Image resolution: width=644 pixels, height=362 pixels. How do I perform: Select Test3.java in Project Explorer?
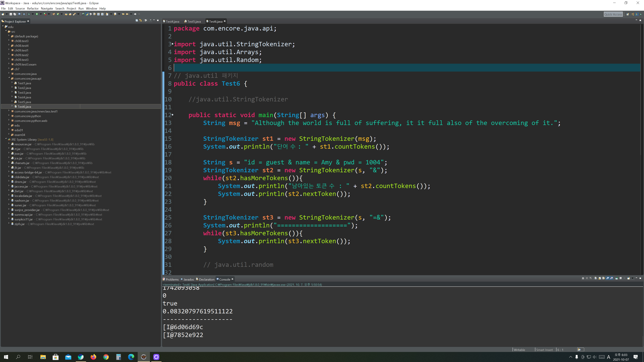coord(24,93)
